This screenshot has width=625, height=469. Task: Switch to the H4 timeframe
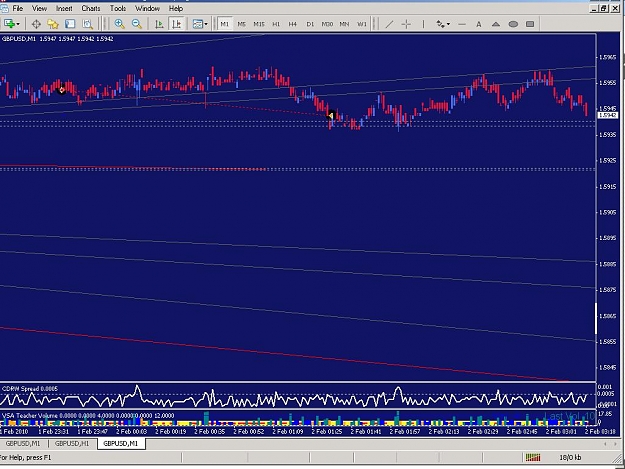[293, 24]
